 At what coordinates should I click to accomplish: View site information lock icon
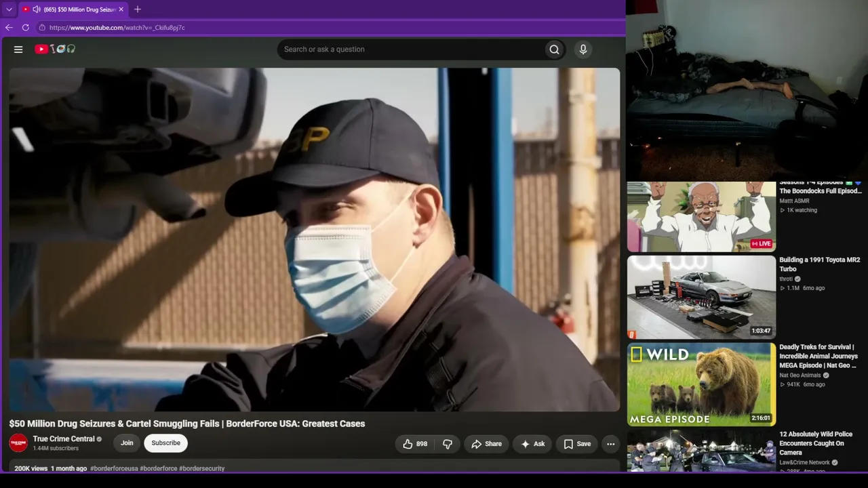42,28
